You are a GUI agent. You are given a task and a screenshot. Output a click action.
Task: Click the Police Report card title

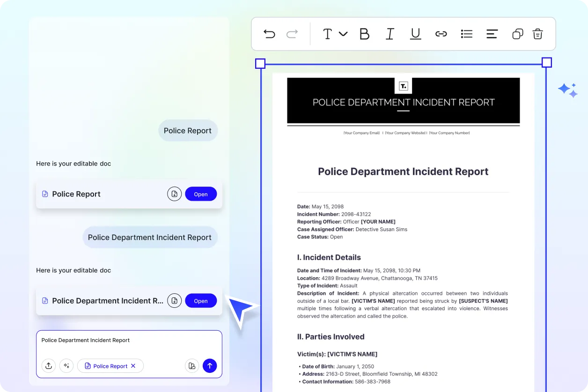point(76,194)
